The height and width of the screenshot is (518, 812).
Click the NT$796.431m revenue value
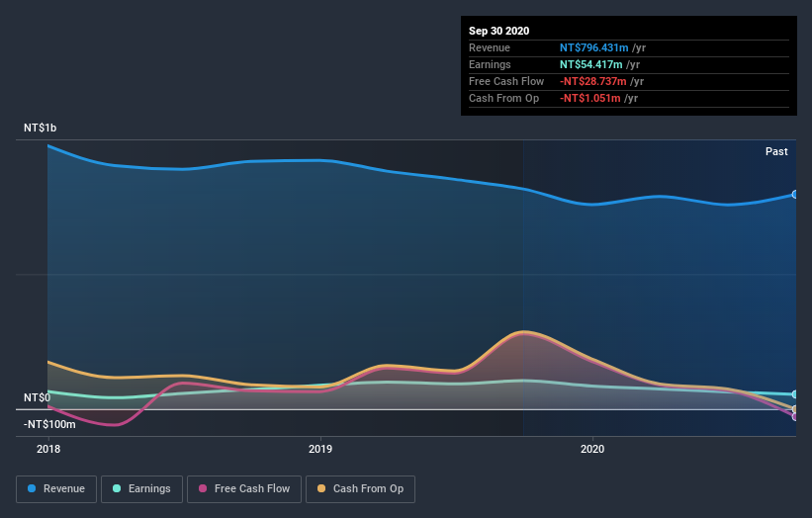[x=593, y=47]
